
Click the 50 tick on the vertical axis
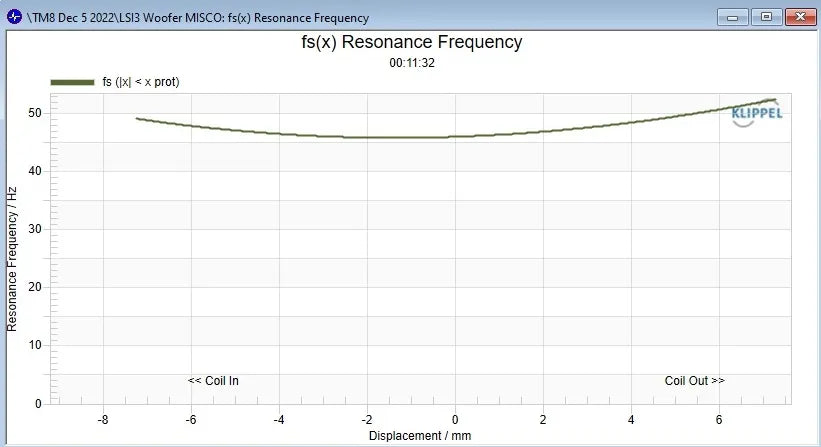pos(34,113)
